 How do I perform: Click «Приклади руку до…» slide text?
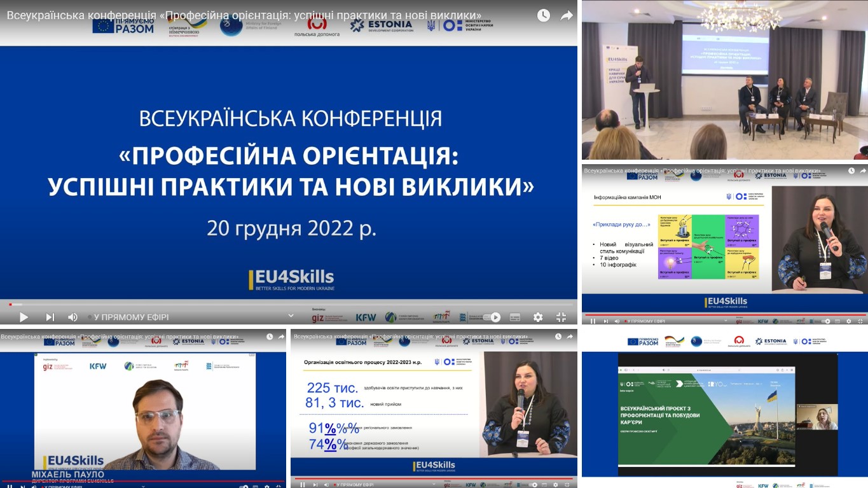point(621,225)
